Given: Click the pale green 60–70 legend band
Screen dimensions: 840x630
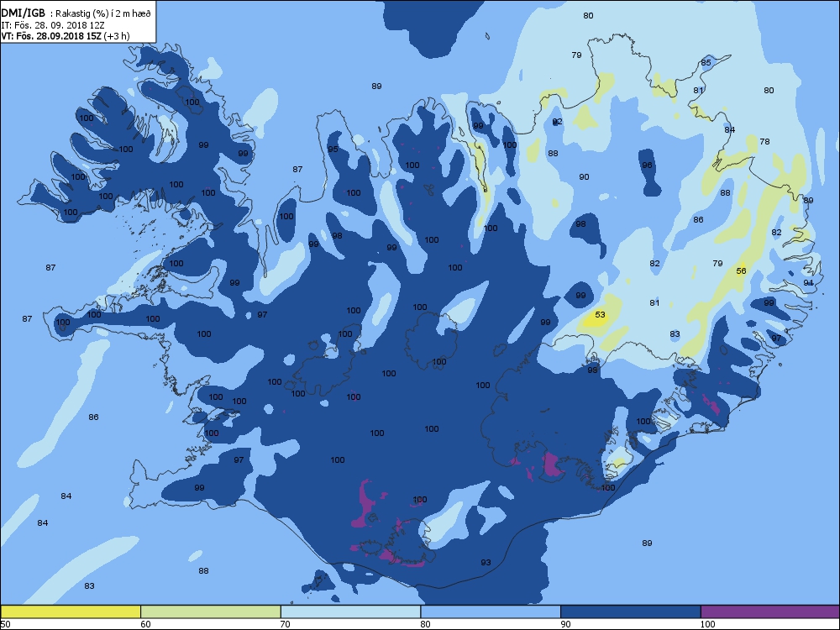Looking at the screenshot, I should click(211, 612).
